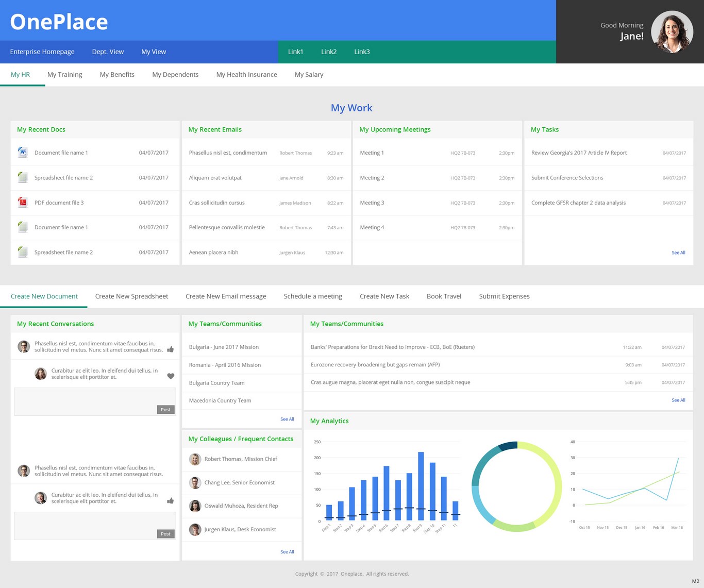
Task: Click spreadsheet icon next to first Spreadsheet file name 2
Action: (23, 178)
